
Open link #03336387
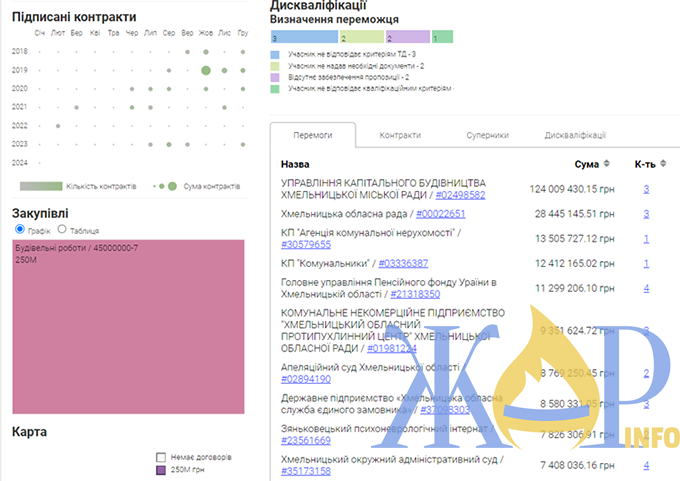(403, 263)
